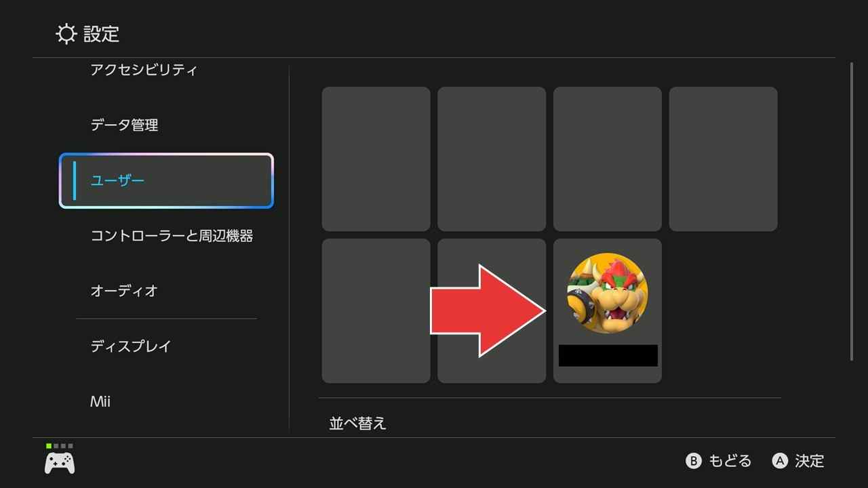Select the first empty user tile
Viewport: 868px width, 488px height.
click(376, 159)
